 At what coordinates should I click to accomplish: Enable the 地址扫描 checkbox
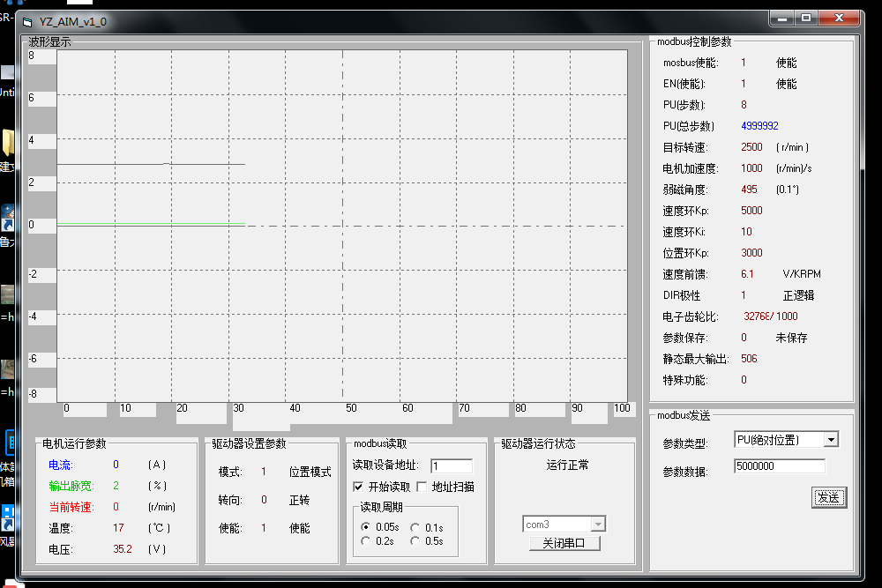pos(422,487)
